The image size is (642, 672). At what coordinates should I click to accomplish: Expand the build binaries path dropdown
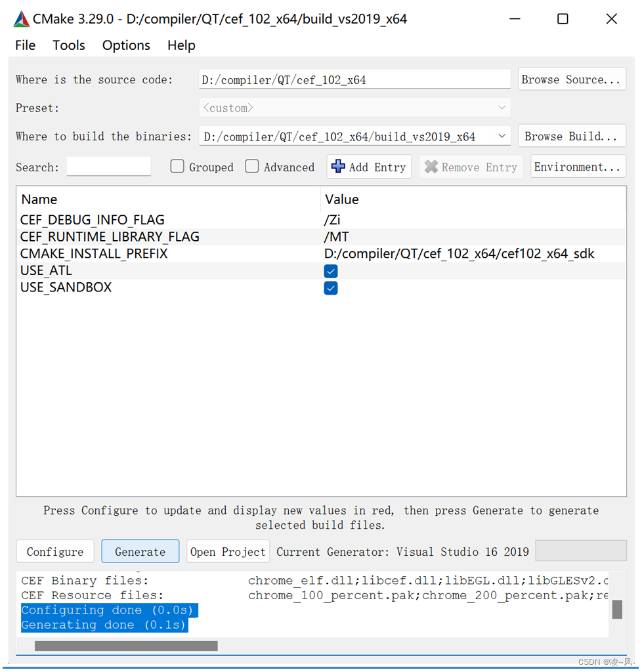click(x=502, y=136)
